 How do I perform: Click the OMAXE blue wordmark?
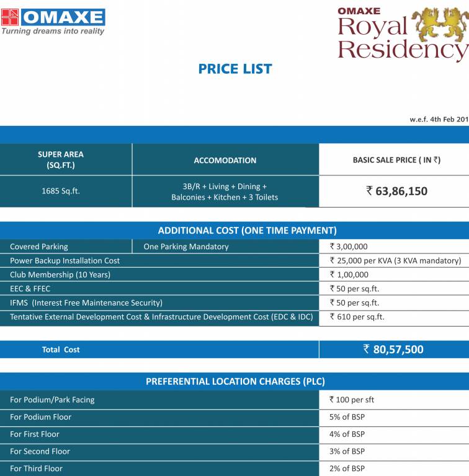click(x=63, y=17)
